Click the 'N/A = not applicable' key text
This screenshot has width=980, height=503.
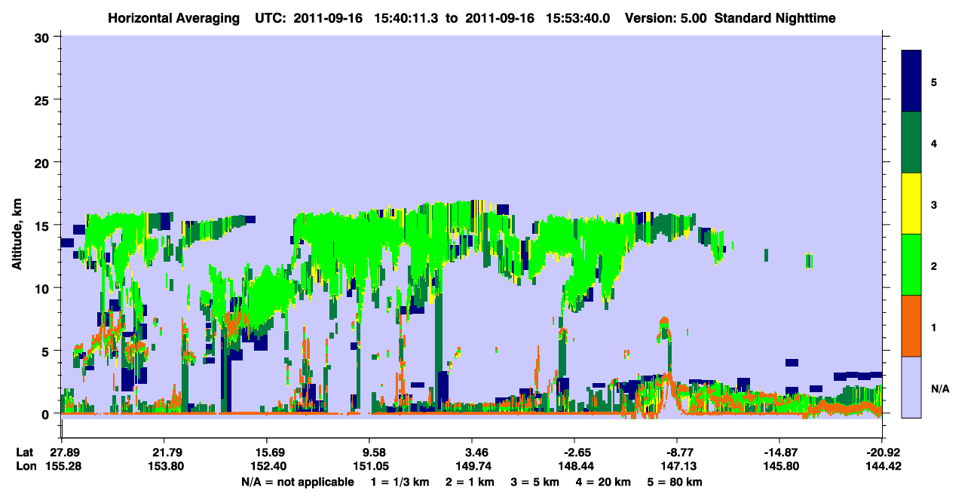[x=297, y=481]
